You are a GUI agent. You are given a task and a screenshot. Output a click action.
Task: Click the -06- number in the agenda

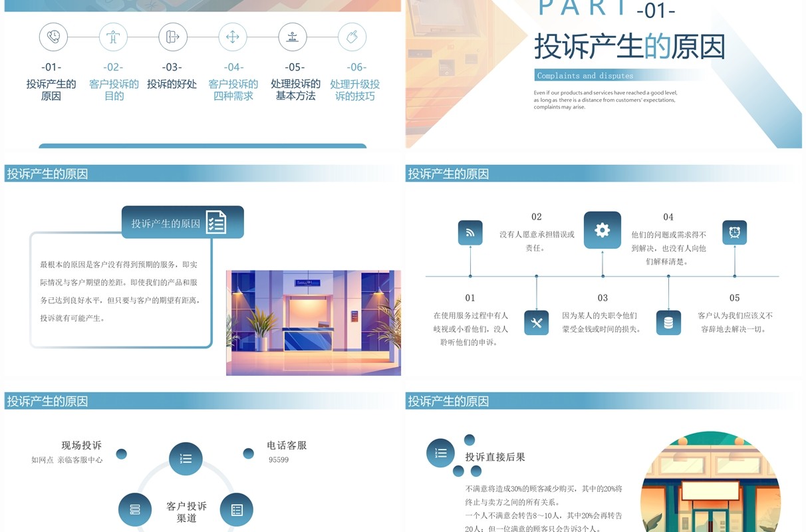click(357, 66)
